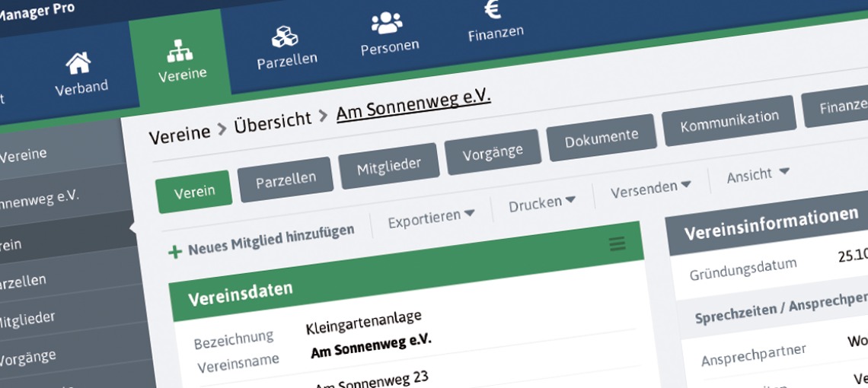Image resolution: width=868 pixels, height=388 pixels.
Task: Select the Kommunikation tab button
Action: pyautogui.click(x=729, y=120)
